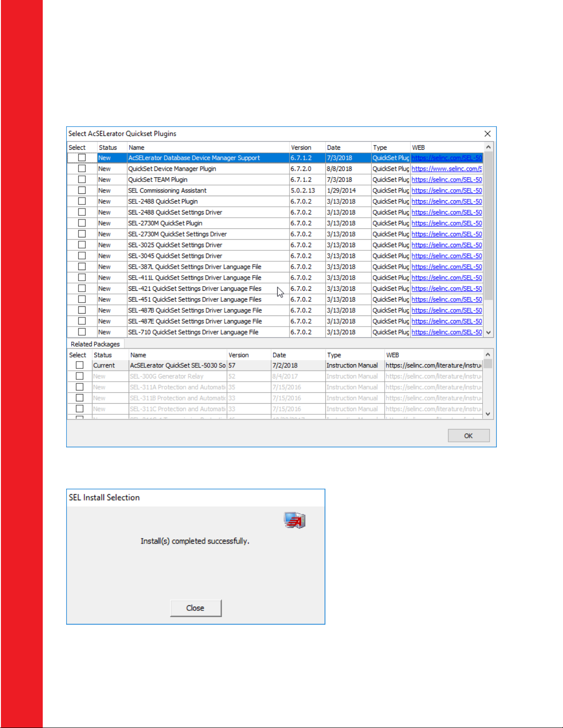Switch to the Related Packages tab

coord(95,344)
